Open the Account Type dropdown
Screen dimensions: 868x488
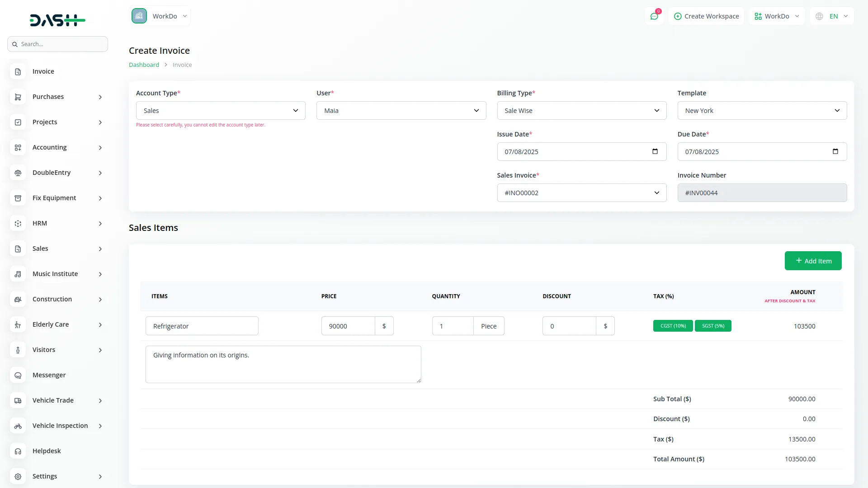[221, 111]
